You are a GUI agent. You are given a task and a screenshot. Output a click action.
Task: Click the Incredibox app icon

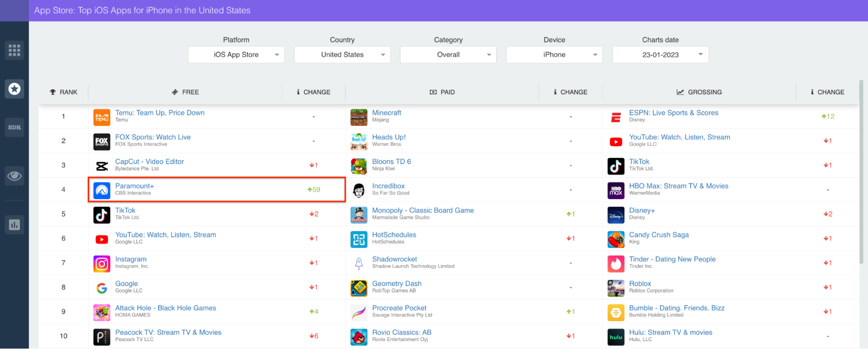359,190
